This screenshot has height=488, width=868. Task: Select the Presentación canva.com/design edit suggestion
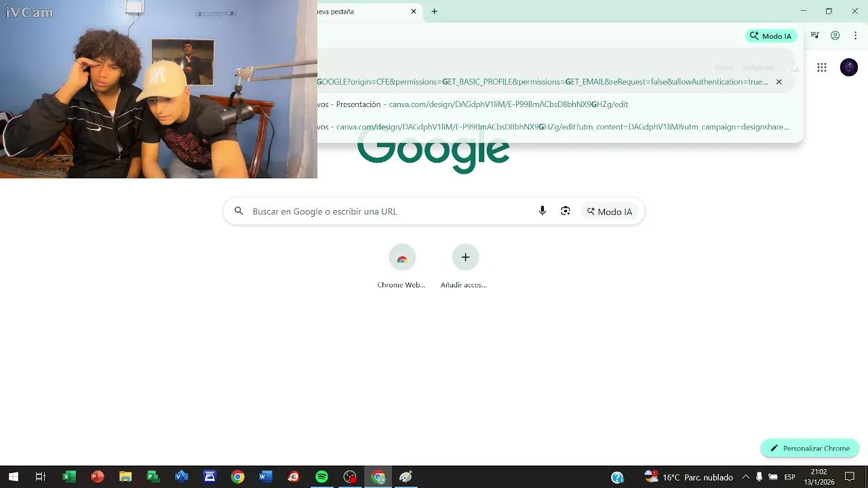pyautogui.click(x=473, y=104)
